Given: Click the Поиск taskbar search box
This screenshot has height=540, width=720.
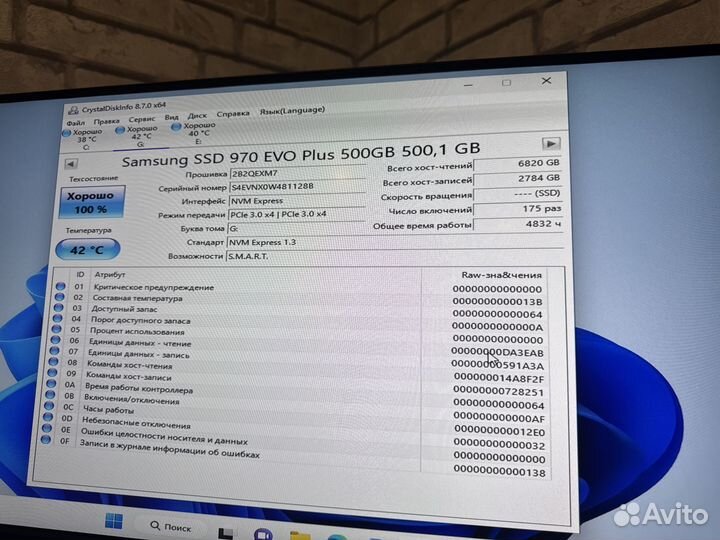Looking at the screenshot, I should 170,526.
